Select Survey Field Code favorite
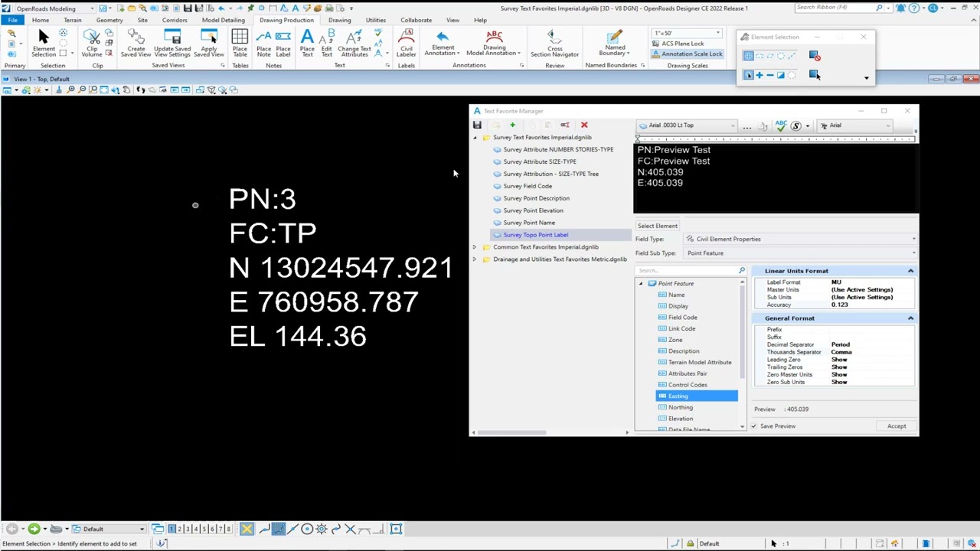 pyautogui.click(x=528, y=186)
